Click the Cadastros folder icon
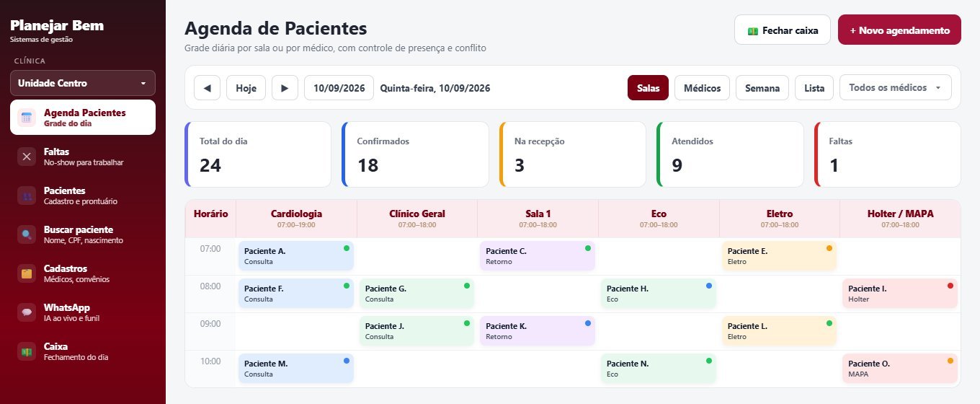 coord(27,273)
